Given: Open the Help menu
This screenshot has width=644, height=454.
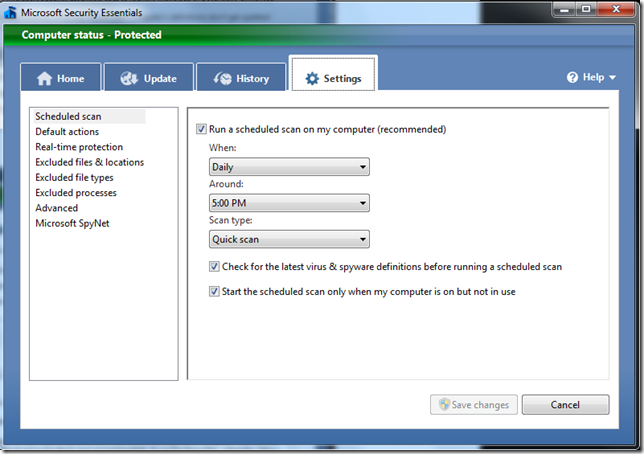Looking at the screenshot, I should tap(591, 77).
